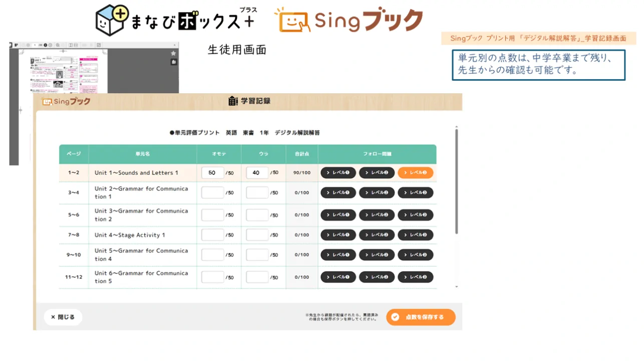Open レベル1 follow-up for Unit 2
Screen dimensions: 644x363
[x=338, y=193]
